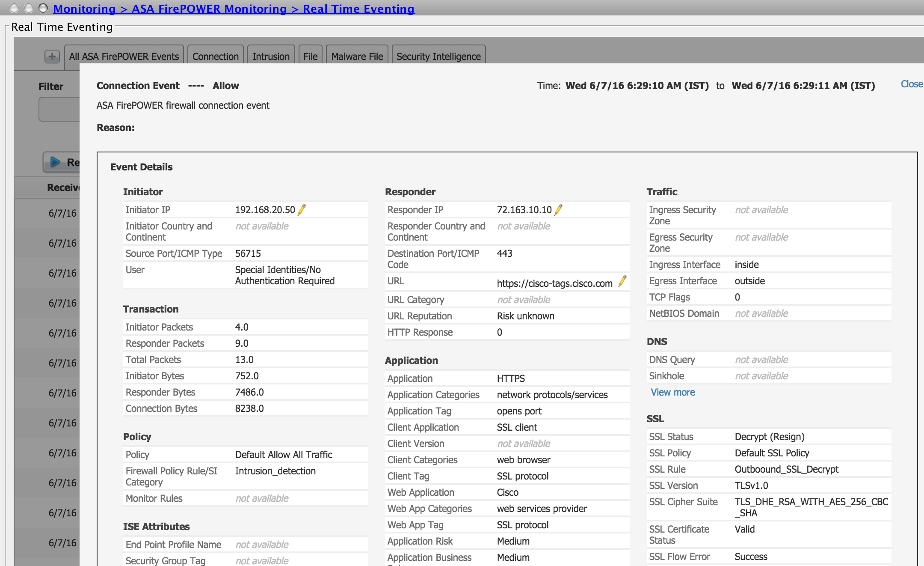Click Application Tag value opens port
Screen dimensions: 924x566
click(519, 411)
